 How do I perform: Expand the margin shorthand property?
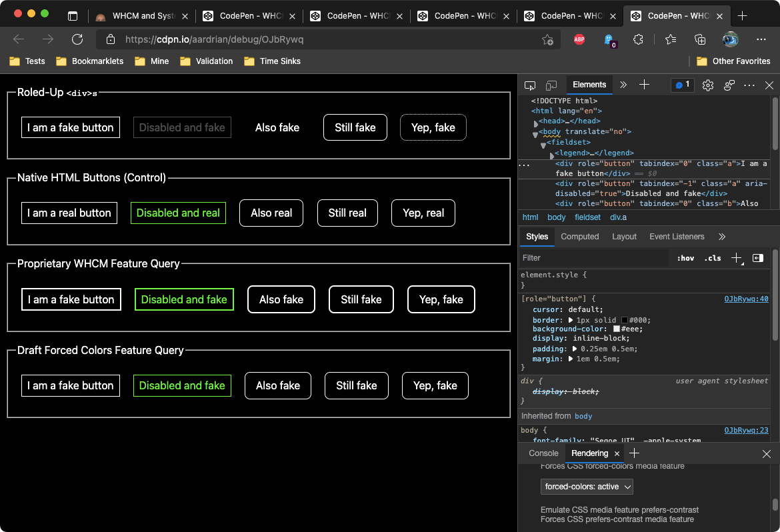(571, 359)
